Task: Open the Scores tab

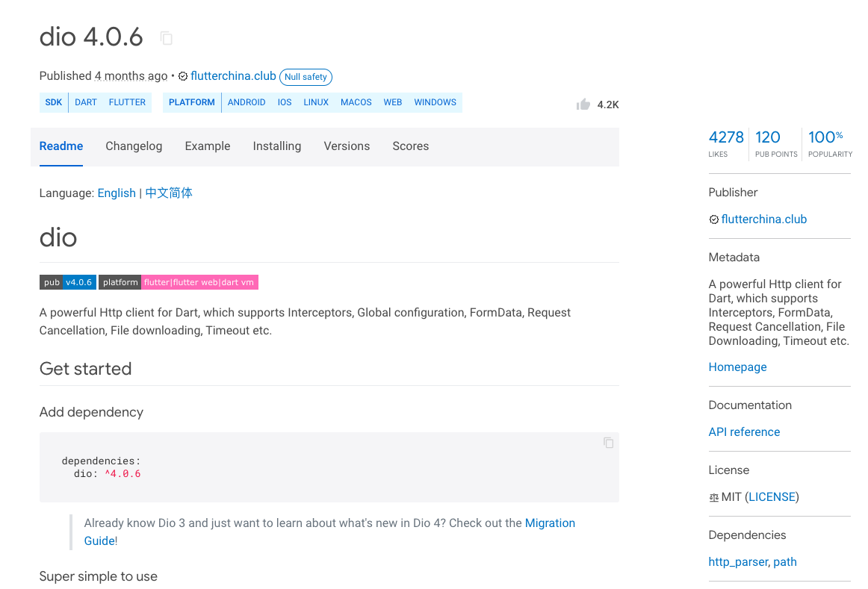Action: [x=410, y=146]
